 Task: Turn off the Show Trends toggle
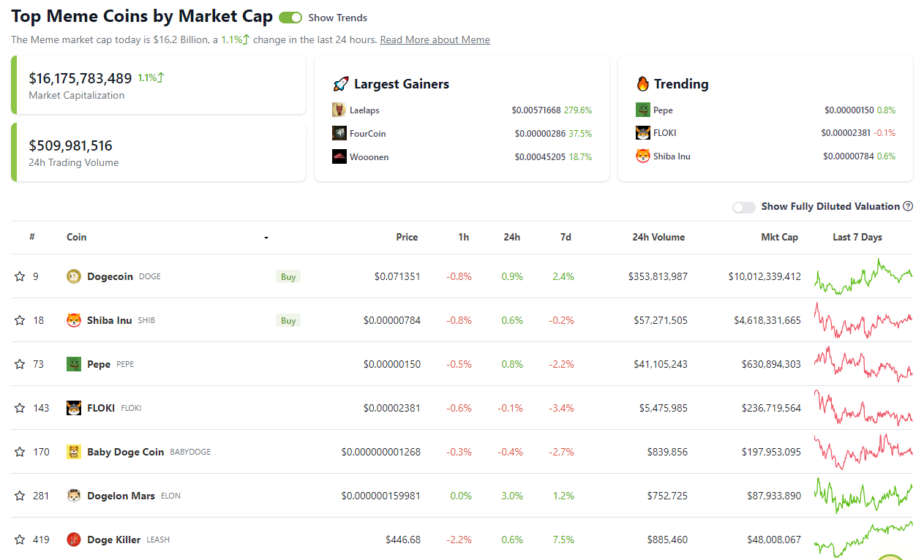click(290, 18)
